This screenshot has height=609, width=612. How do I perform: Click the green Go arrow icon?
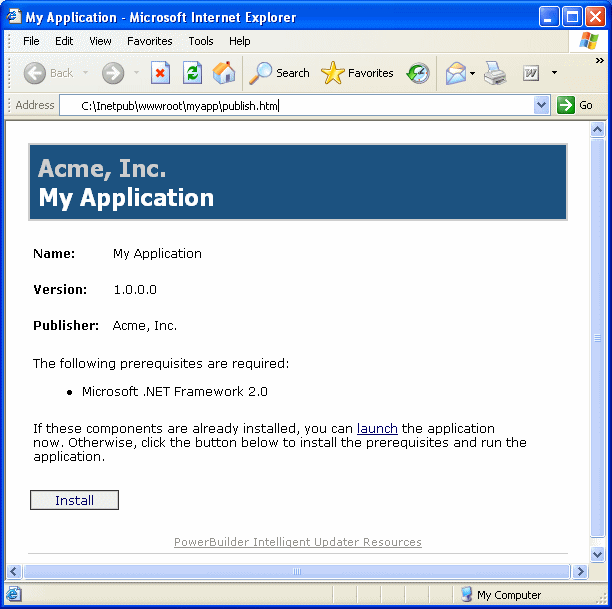[x=566, y=105]
